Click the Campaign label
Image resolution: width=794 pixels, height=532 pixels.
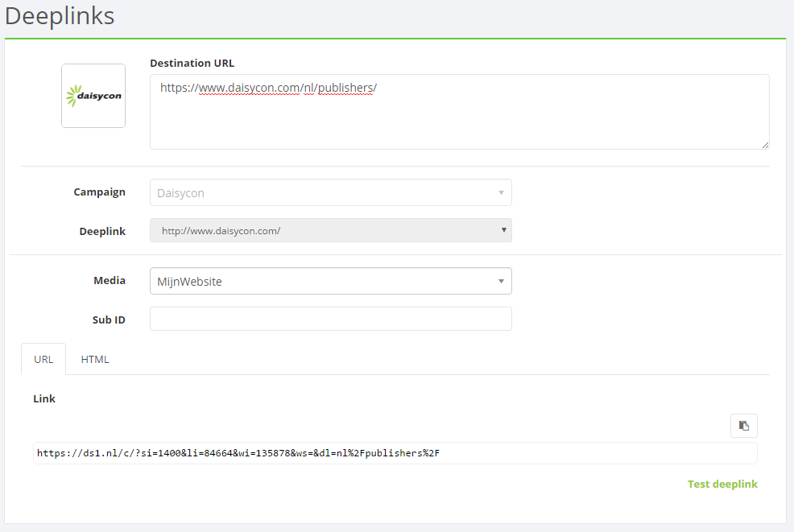99,192
